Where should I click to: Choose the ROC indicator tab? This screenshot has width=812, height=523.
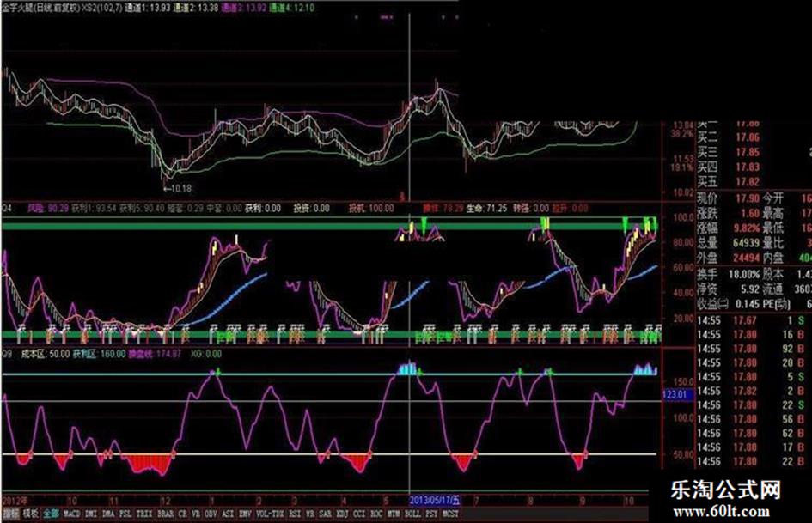[376, 514]
